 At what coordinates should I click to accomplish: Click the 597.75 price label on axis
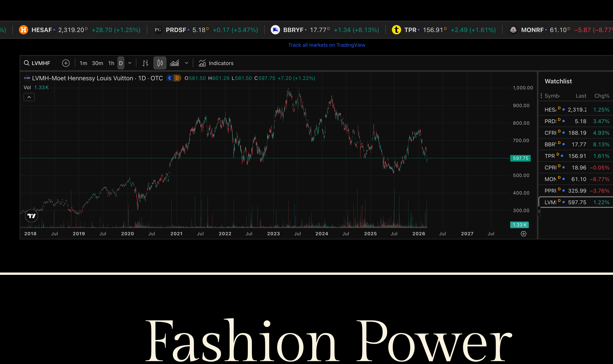pyautogui.click(x=520, y=158)
